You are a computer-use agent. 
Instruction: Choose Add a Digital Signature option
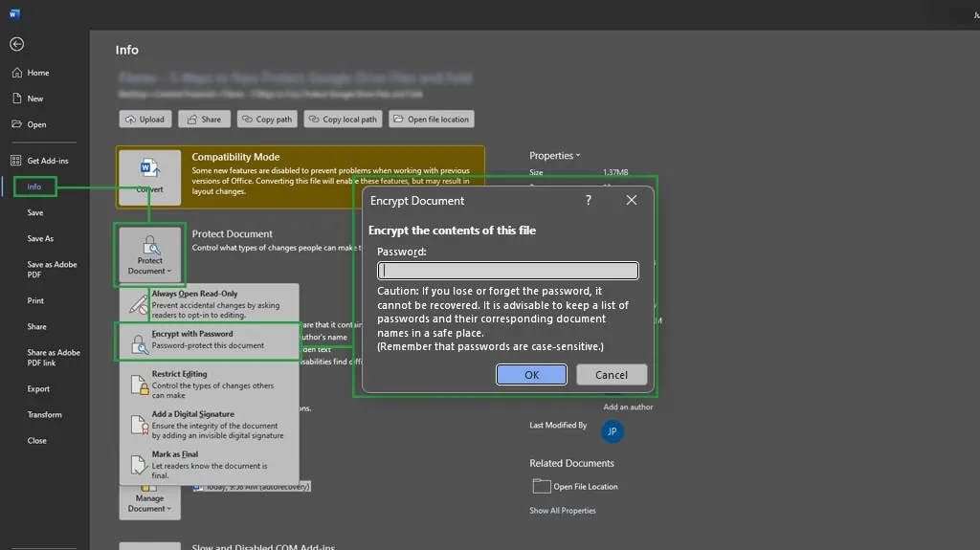[x=209, y=425]
